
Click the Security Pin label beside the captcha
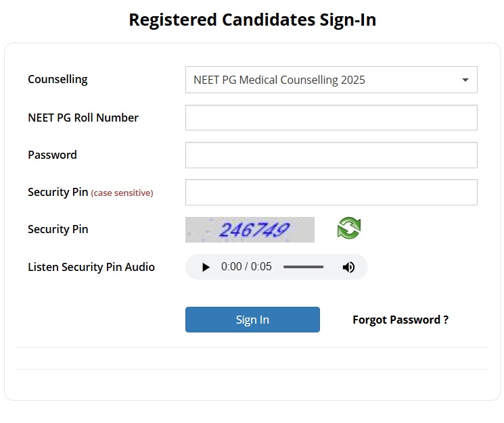tap(58, 229)
